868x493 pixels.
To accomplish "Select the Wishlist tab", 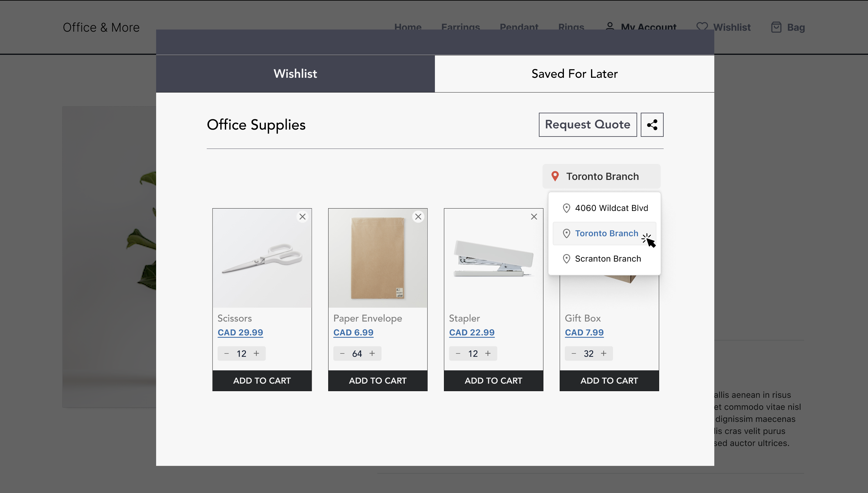I will pos(295,74).
